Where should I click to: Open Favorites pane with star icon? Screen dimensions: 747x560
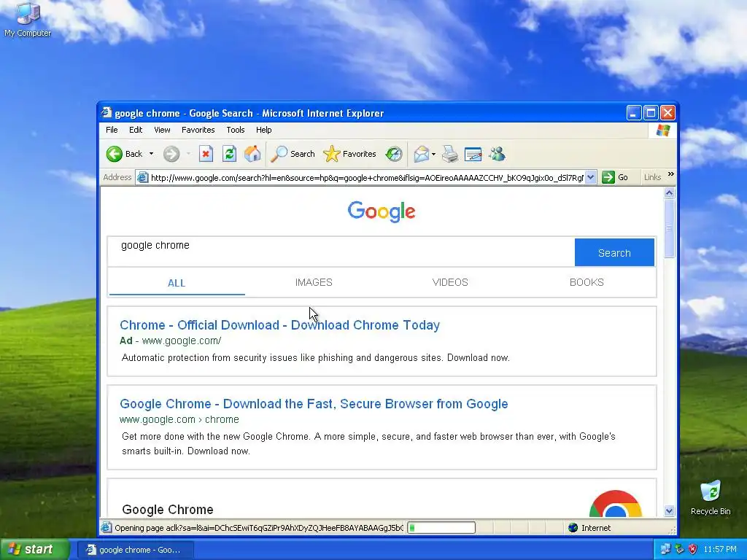tap(349, 154)
